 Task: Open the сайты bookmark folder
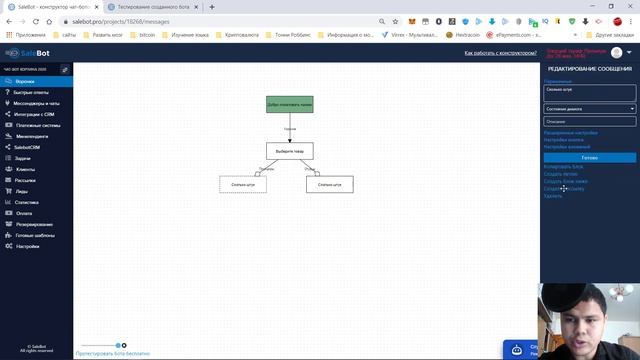[x=65, y=35]
